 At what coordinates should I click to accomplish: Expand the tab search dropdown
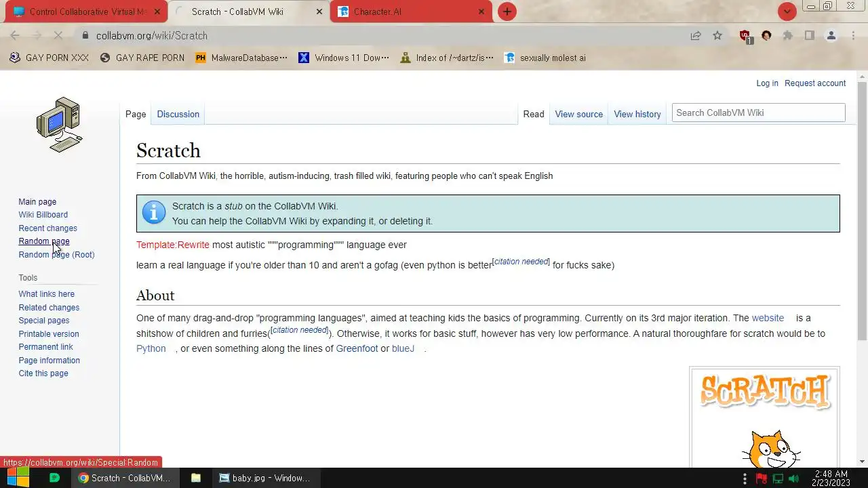point(787,12)
